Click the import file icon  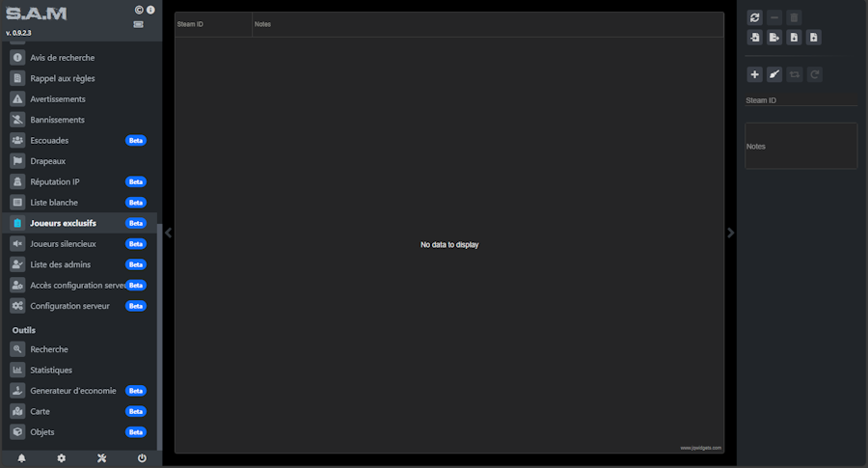coord(755,38)
